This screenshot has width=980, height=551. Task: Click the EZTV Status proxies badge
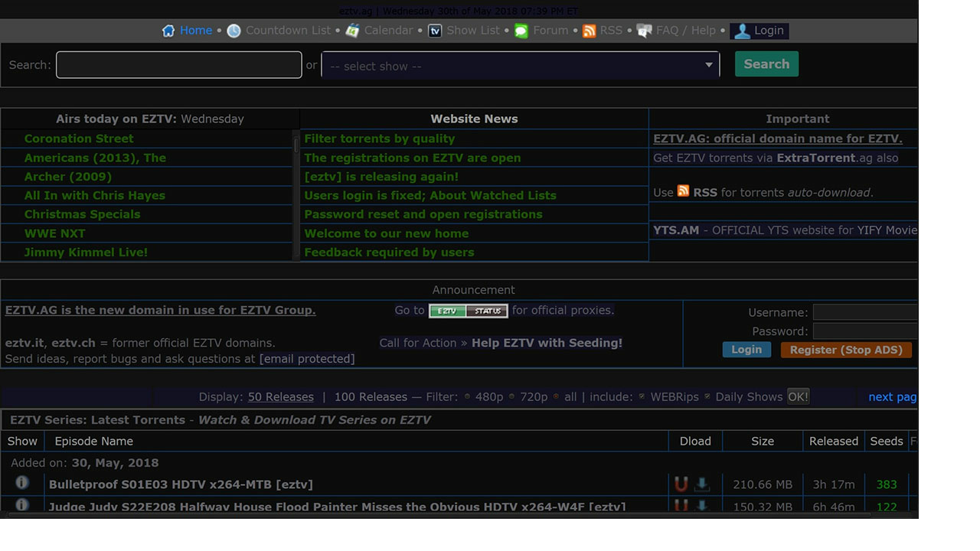[468, 311]
